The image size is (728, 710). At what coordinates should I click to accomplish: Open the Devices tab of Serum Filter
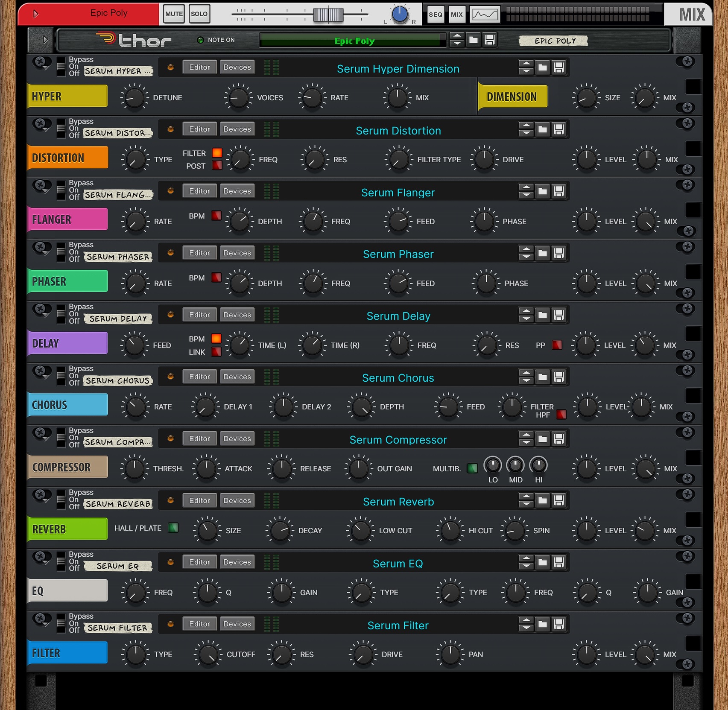(x=237, y=624)
